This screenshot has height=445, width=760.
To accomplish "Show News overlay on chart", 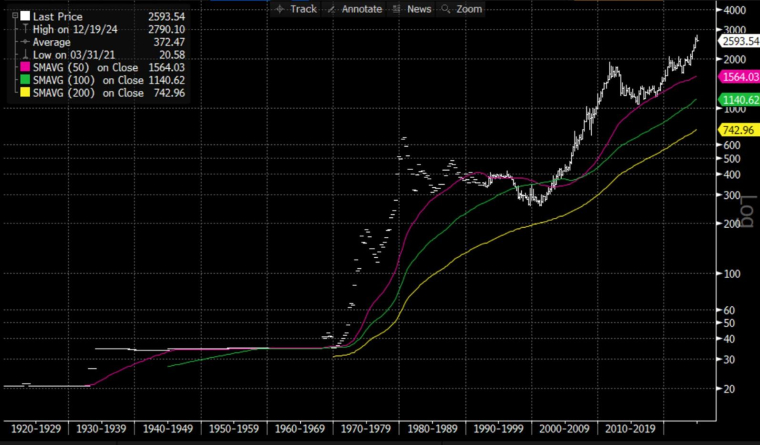I will click(x=416, y=8).
